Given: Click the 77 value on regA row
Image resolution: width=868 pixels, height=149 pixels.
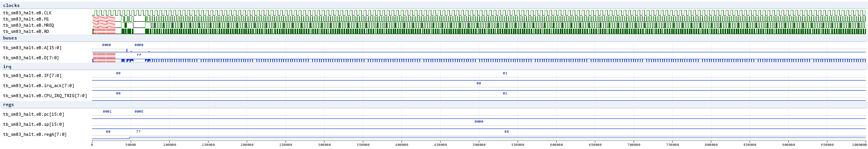Looking at the screenshot, I should pyautogui.click(x=138, y=132).
